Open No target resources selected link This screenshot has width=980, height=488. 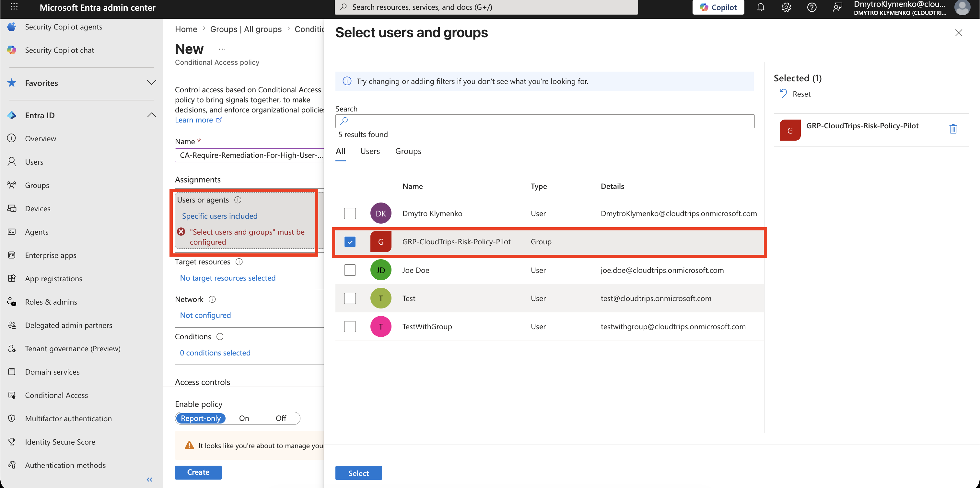coord(227,278)
